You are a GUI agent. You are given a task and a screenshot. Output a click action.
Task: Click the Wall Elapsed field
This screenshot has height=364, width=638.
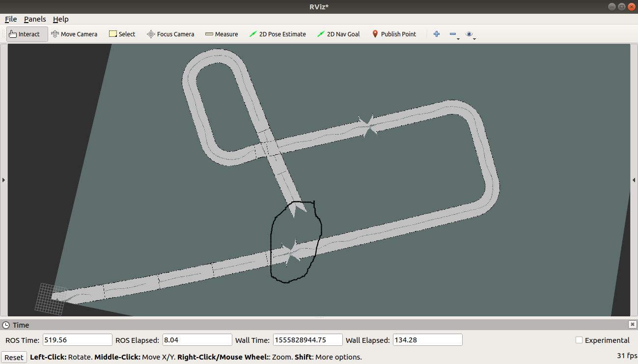tap(427, 340)
